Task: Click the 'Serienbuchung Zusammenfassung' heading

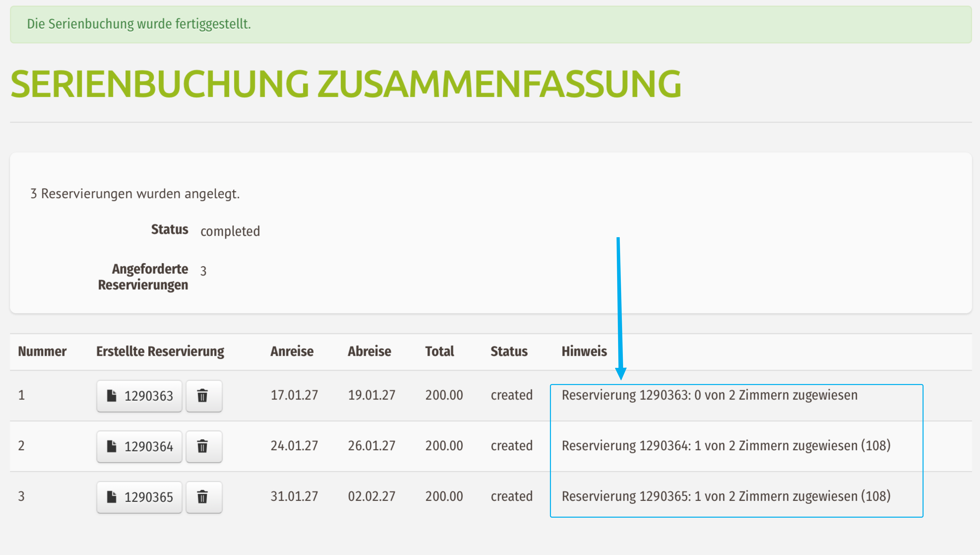Action: point(346,84)
